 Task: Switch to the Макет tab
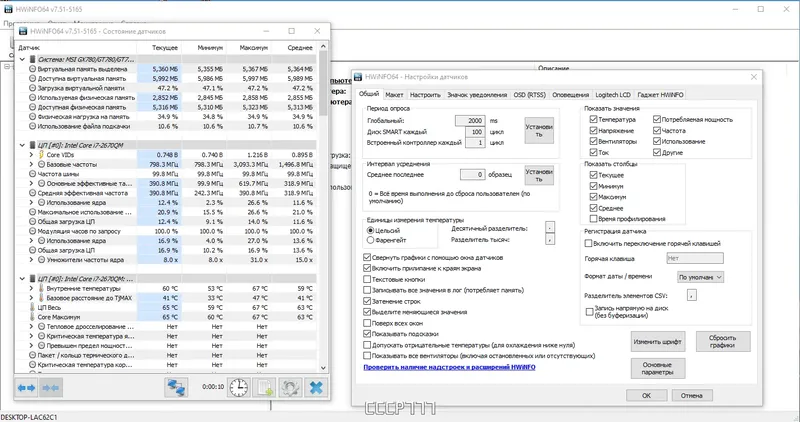tap(394, 95)
